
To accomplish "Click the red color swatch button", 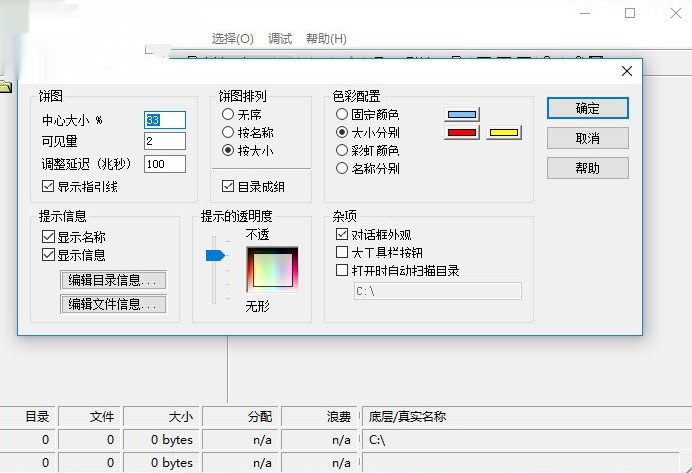I will point(461,132).
